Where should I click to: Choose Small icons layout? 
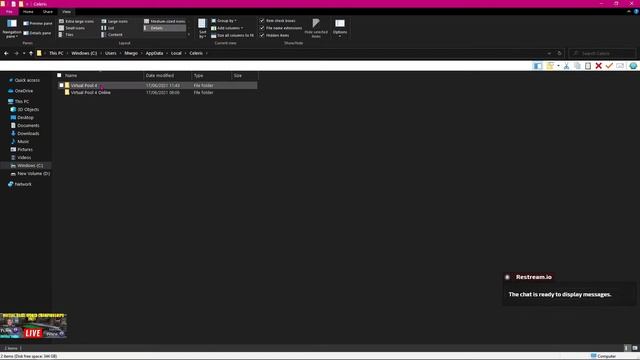click(72, 28)
